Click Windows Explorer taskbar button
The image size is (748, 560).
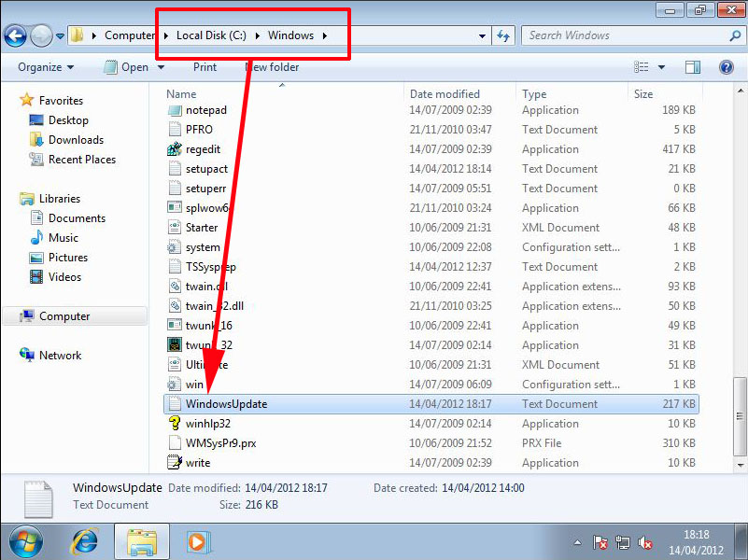pyautogui.click(x=141, y=542)
